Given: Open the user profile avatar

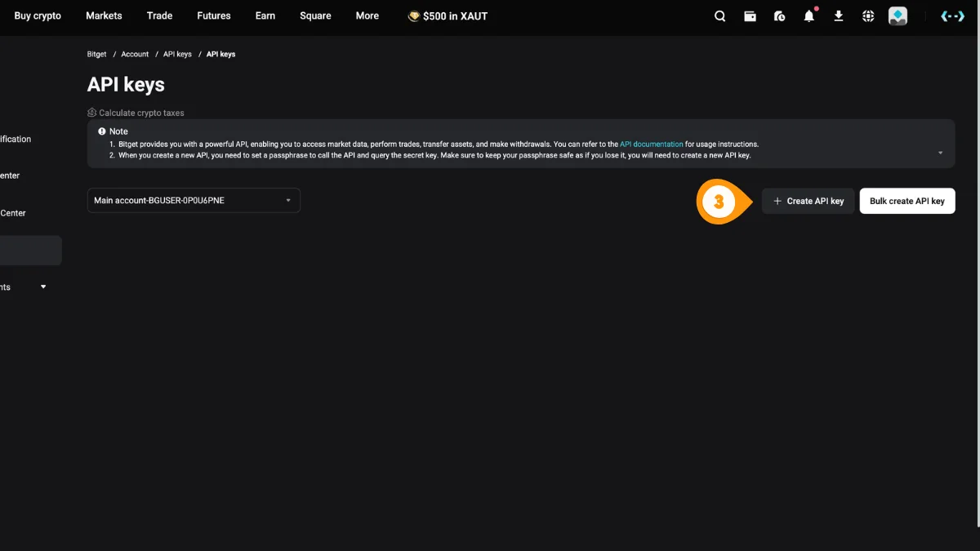Looking at the screenshot, I should point(898,16).
